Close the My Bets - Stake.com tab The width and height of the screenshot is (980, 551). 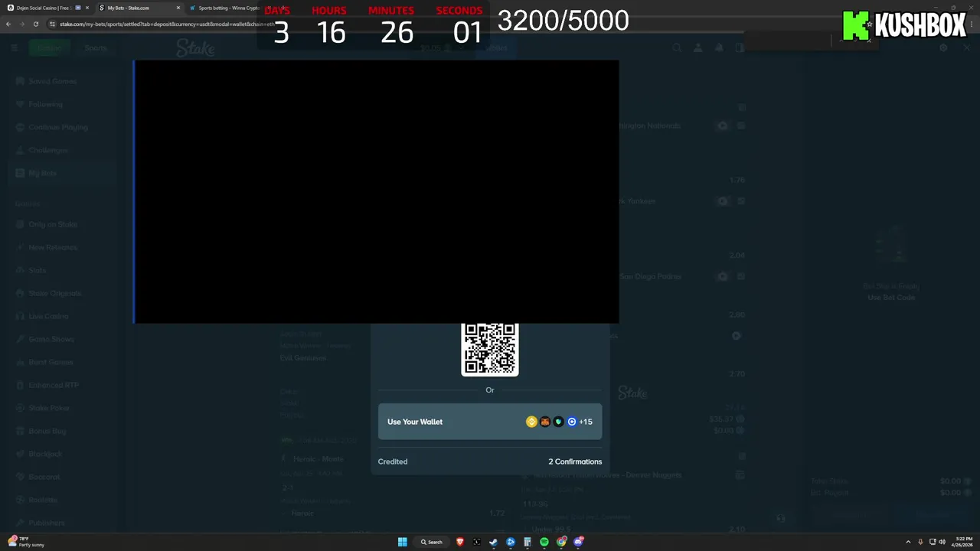coord(178,8)
